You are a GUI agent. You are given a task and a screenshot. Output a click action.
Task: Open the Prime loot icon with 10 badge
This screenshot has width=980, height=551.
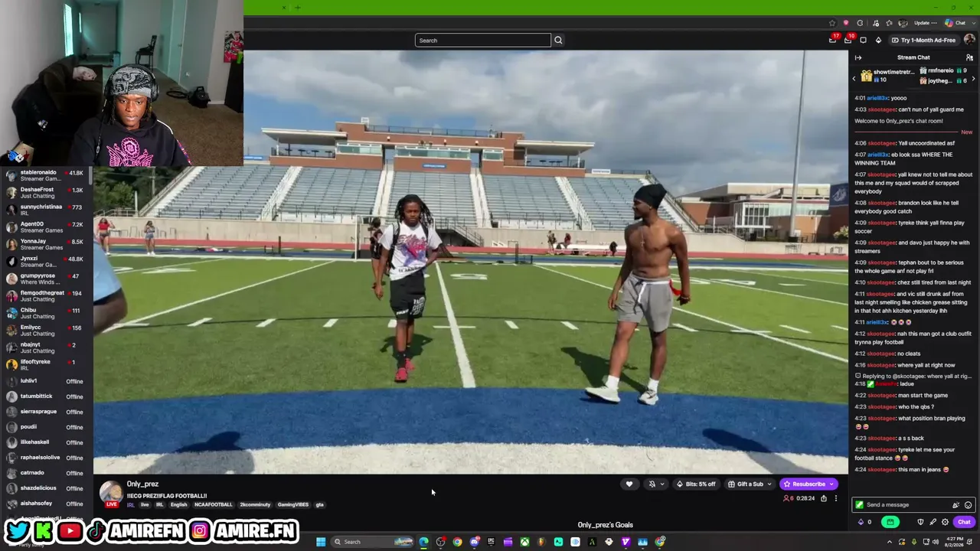point(848,40)
